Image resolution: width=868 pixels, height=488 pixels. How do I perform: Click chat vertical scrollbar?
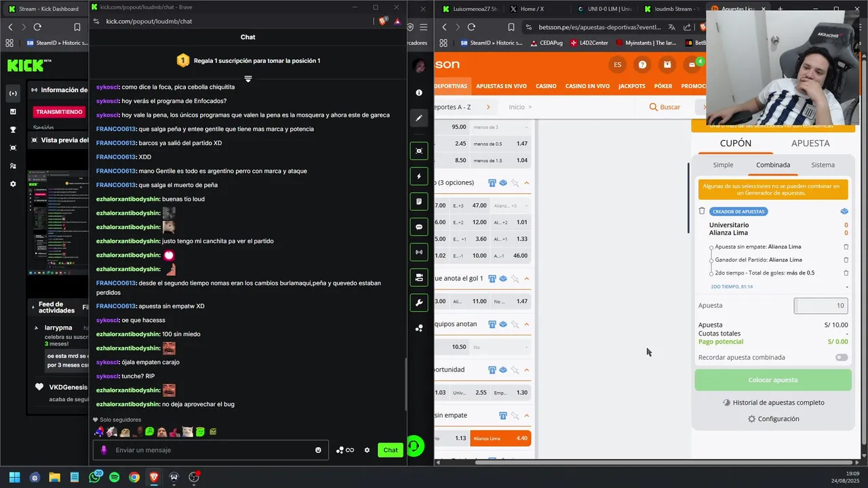coord(406,383)
